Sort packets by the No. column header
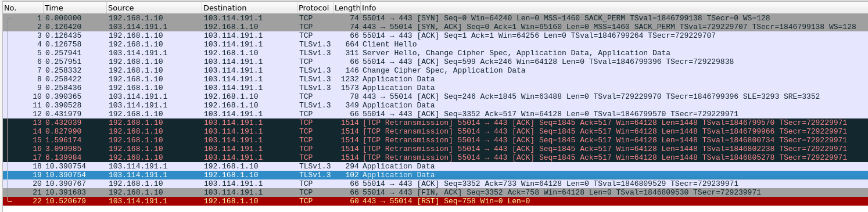The height and width of the screenshot is (212, 868). [22, 8]
